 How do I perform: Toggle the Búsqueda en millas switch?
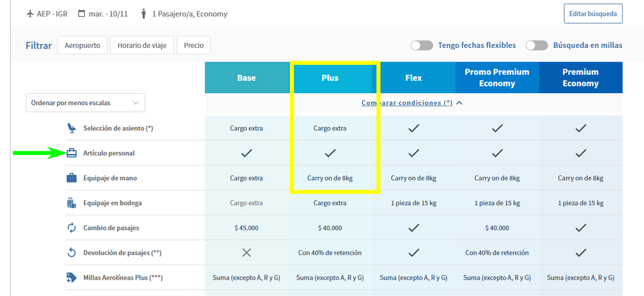coord(537,45)
